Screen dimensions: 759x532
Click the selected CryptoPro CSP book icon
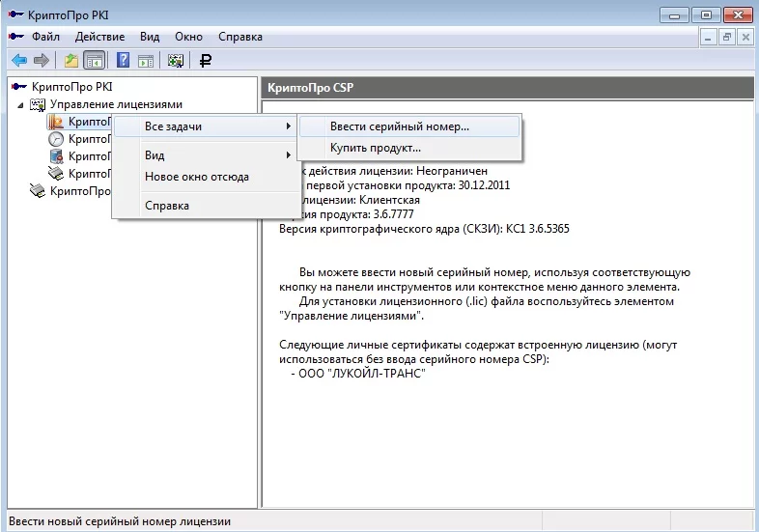(x=56, y=122)
